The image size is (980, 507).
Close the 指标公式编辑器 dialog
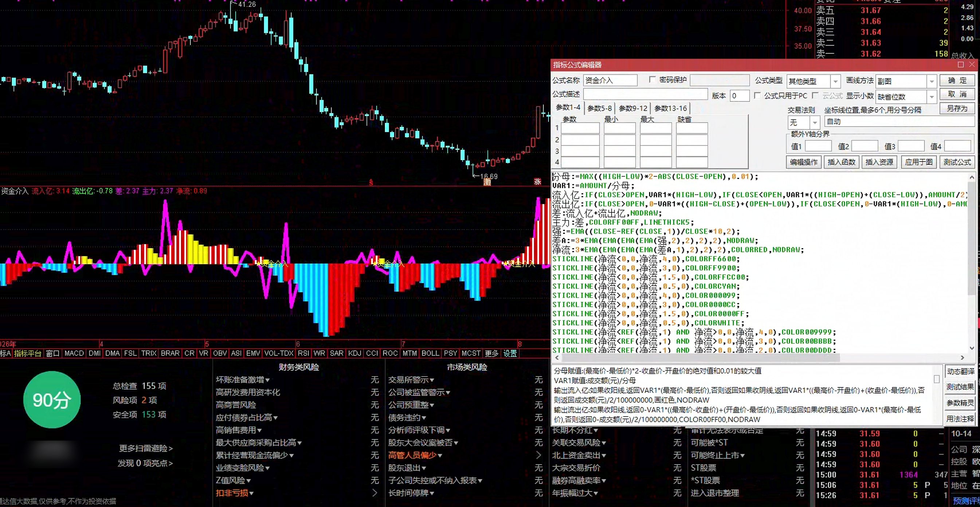[x=972, y=65]
